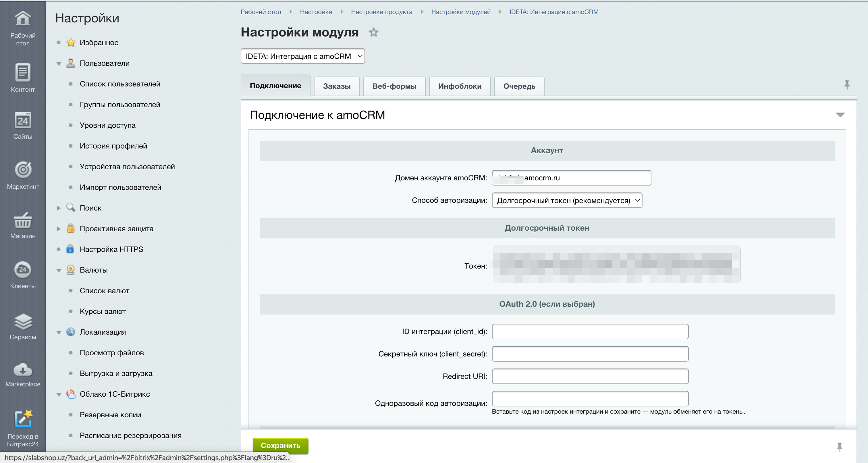Collapse the Локализация tree section
Viewport: 868px width, 463px height.
coord(59,332)
